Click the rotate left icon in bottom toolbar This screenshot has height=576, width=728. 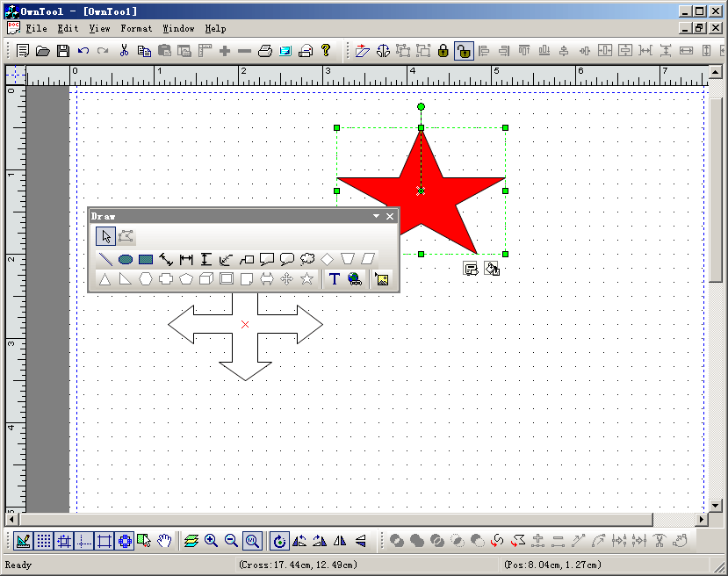pos(299,541)
